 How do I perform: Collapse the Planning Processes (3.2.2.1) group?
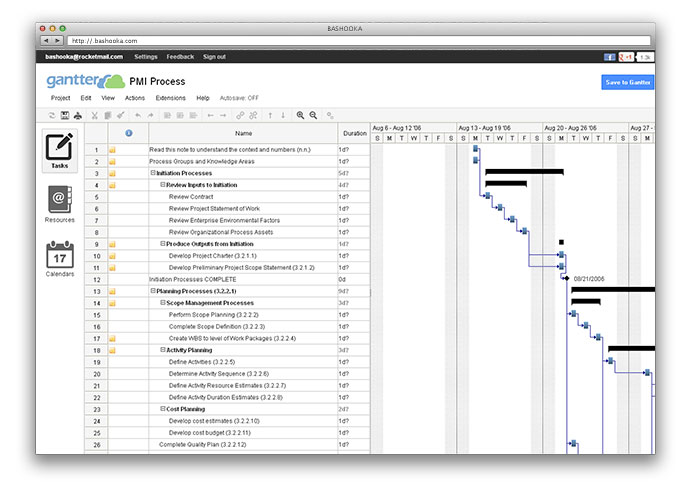point(153,291)
